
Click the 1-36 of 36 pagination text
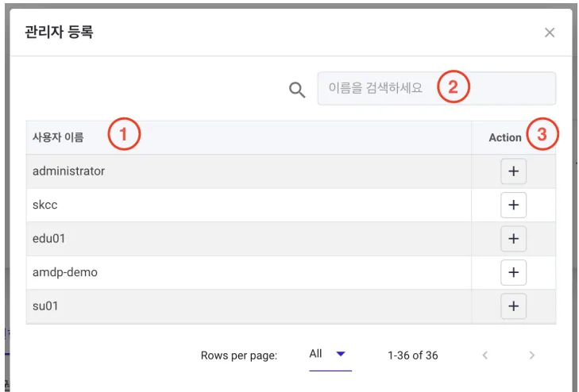pos(412,355)
